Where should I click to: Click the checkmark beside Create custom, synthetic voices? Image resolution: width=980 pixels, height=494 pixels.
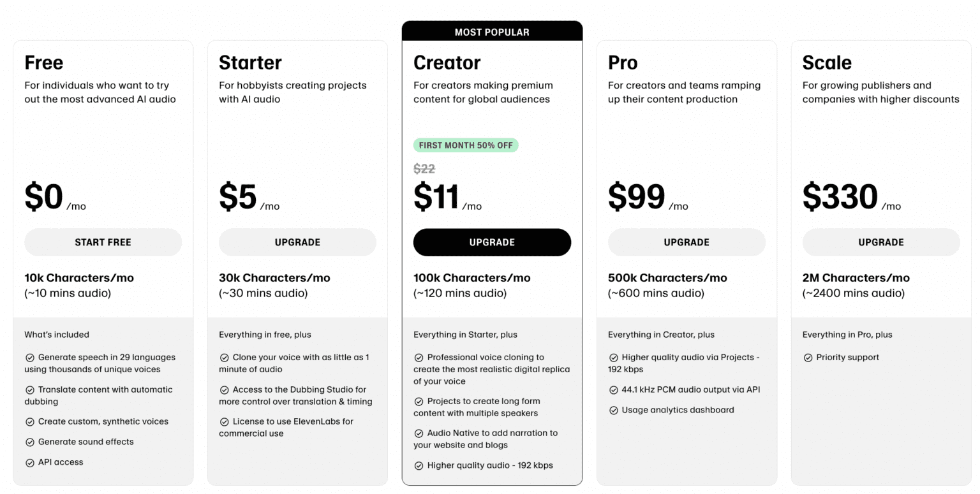pyautogui.click(x=30, y=422)
